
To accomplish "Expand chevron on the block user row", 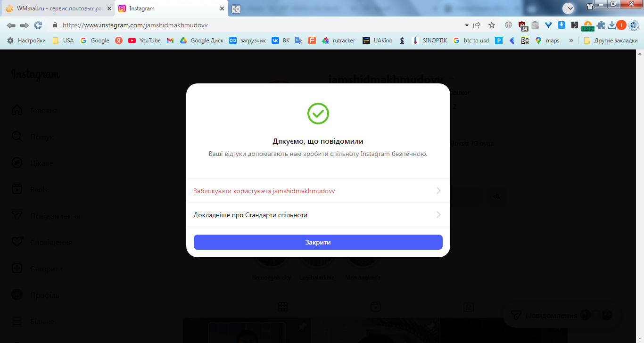I will [x=438, y=191].
